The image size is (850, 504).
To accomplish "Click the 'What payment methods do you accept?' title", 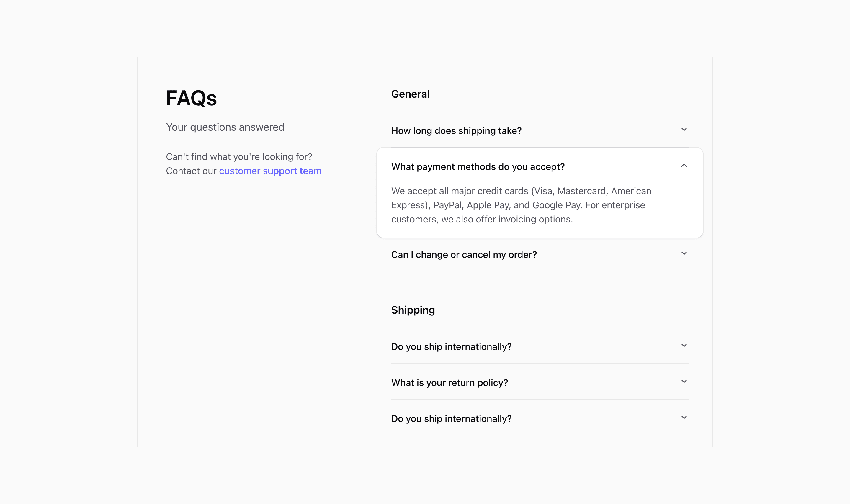I will pos(478,167).
